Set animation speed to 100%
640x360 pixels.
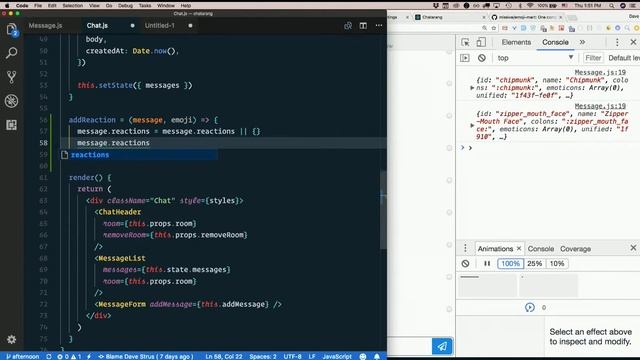click(x=511, y=264)
